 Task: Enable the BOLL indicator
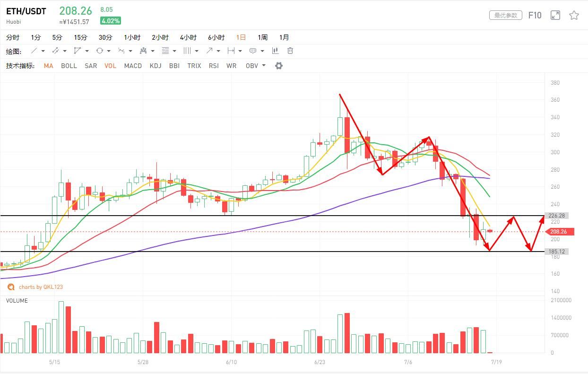point(69,66)
